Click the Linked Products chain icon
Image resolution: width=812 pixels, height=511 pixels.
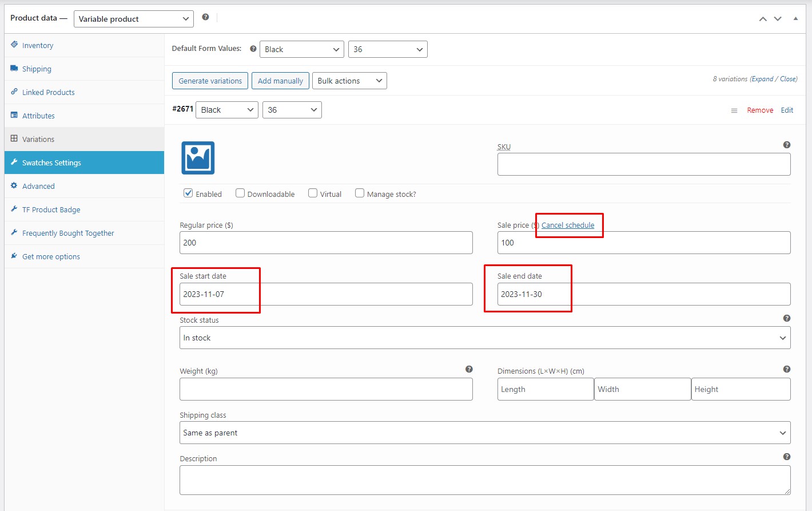coord(14,92)
